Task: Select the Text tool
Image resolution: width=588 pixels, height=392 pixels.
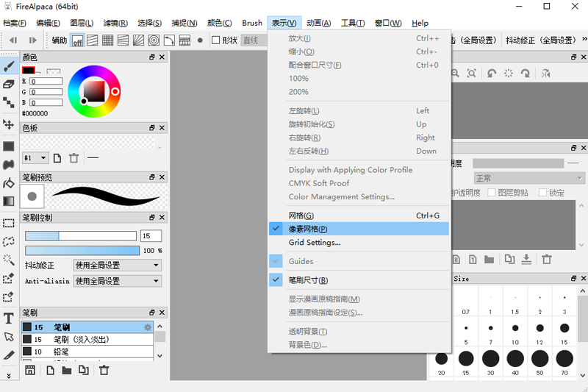Action: [9, 318]
